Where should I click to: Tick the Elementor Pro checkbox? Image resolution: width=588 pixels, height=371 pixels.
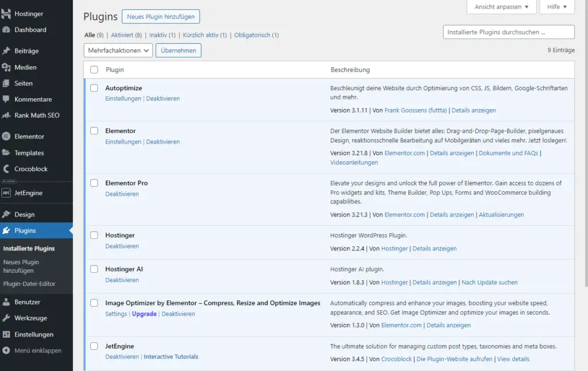94,183
